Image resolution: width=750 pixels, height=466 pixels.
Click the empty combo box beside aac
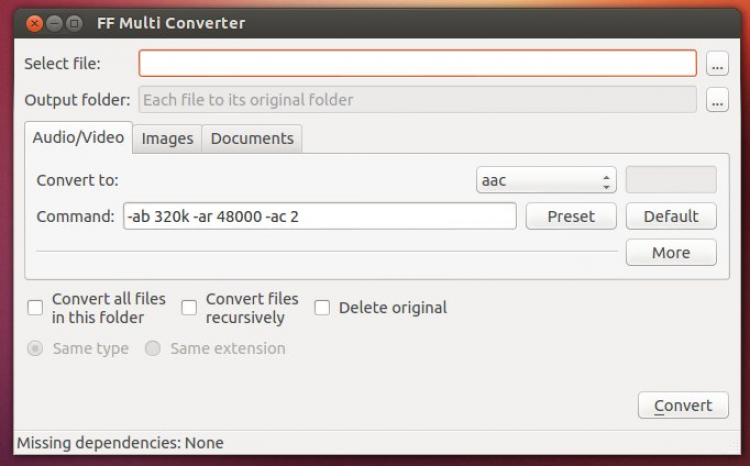[x=670, y=180]
